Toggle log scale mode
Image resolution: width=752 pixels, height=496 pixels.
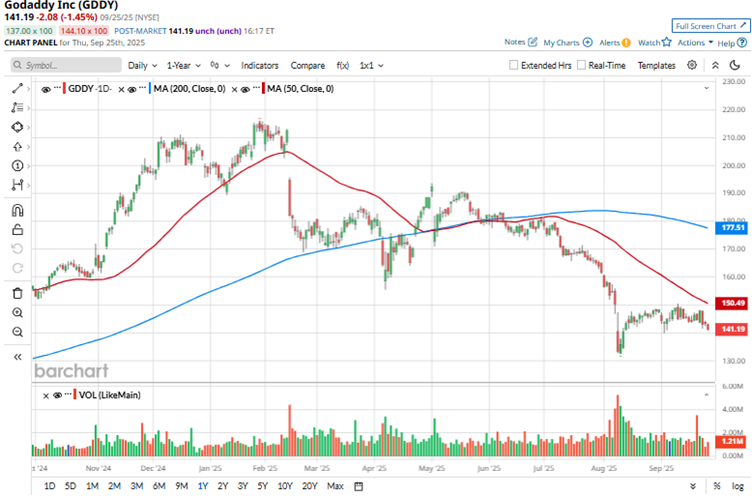pos(738,486)
